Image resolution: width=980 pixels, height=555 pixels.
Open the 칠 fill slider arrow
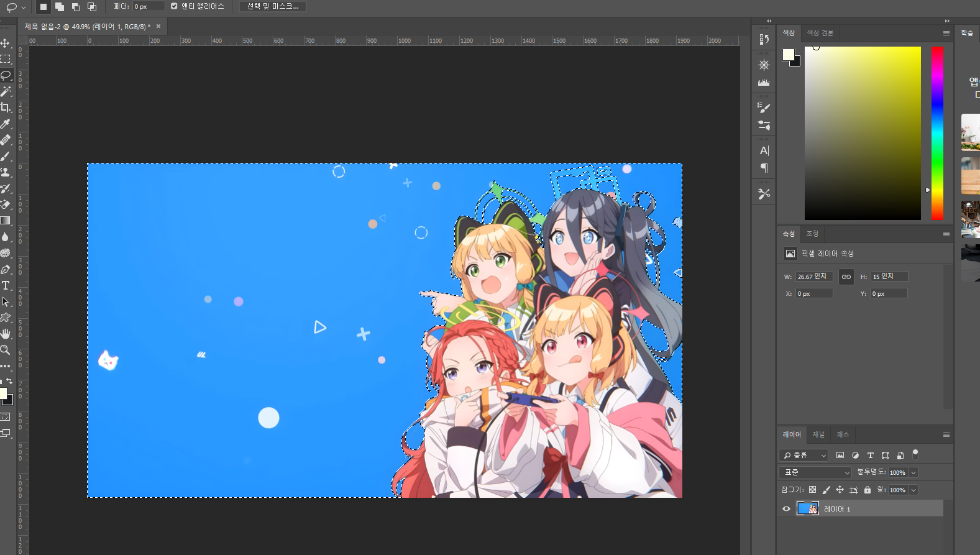pyautogui.click(x=914, y=490)
